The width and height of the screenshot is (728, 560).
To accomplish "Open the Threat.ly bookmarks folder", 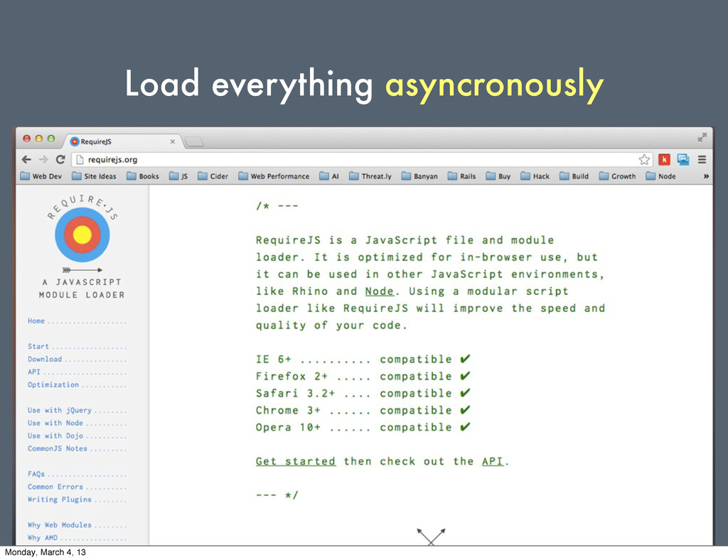I will (x=370, y=176).
